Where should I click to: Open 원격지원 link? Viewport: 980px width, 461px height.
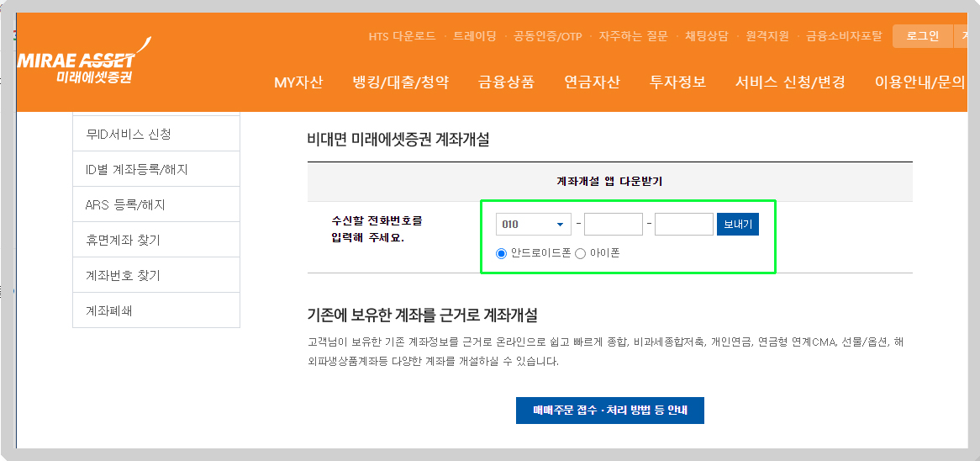click(x=767, y=35)
